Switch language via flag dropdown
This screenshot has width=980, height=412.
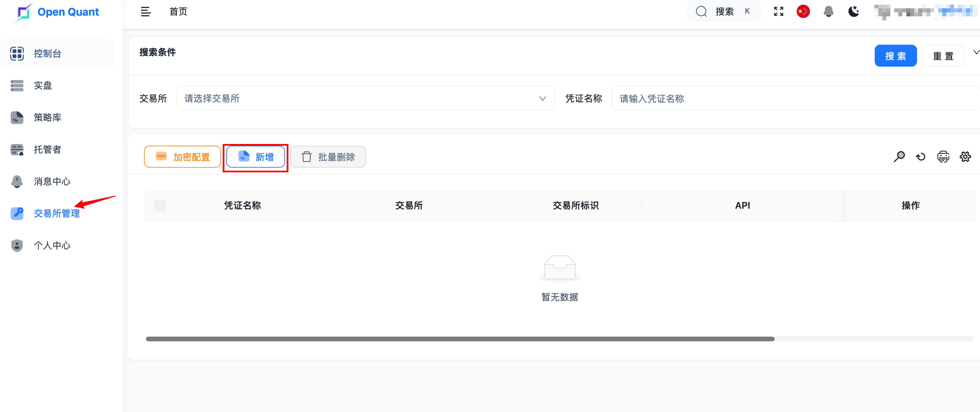803,11
